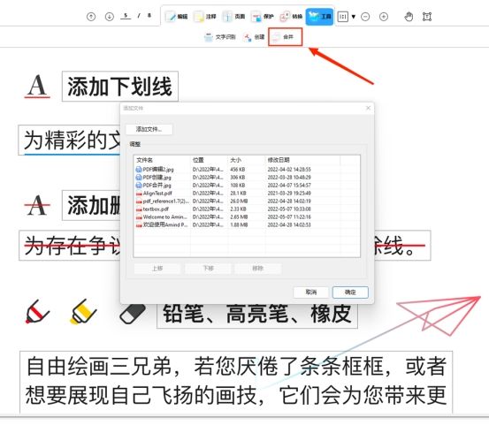Click the PDF icon beside Welcome to Amin...
Viewport: 489px width, 448px height.
point(139,217)
